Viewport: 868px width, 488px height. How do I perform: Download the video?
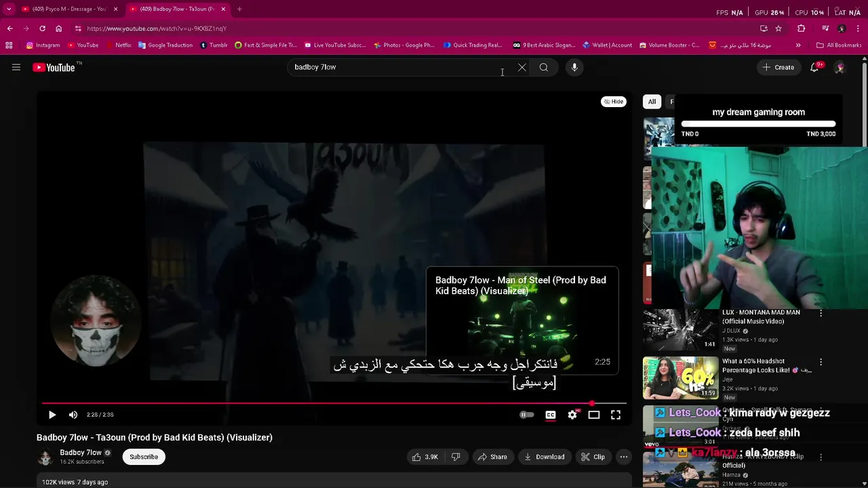[x=544, y=457]
